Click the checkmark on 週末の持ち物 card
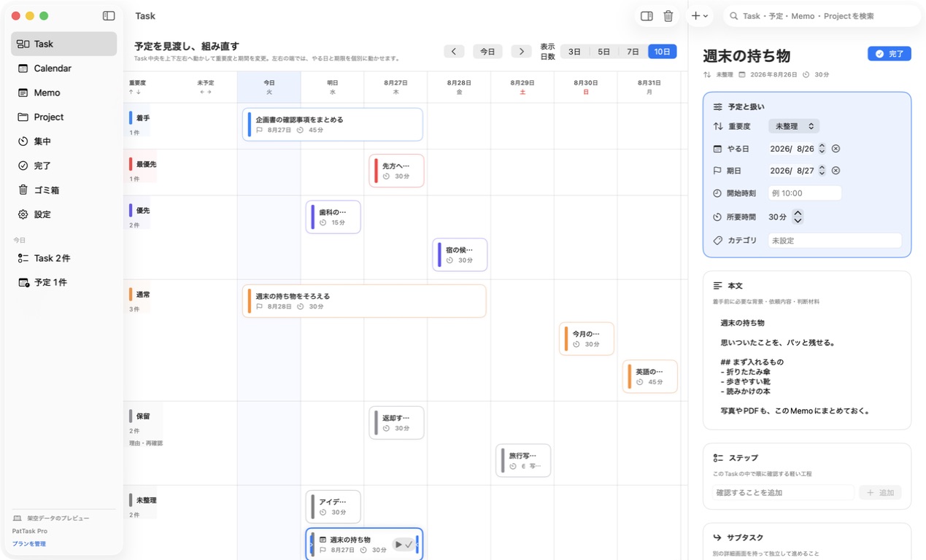 [x=408, y=544]
